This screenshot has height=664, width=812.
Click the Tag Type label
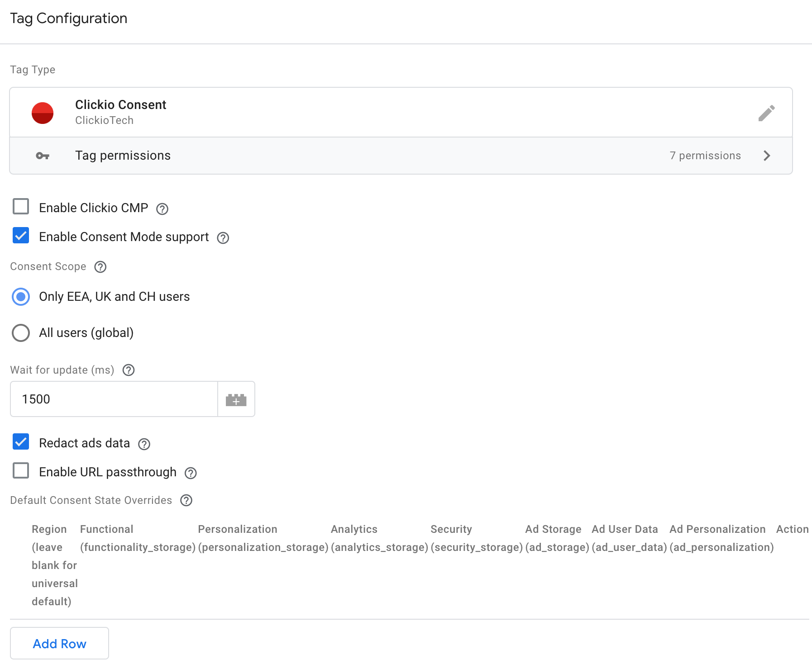coord(33,70)
